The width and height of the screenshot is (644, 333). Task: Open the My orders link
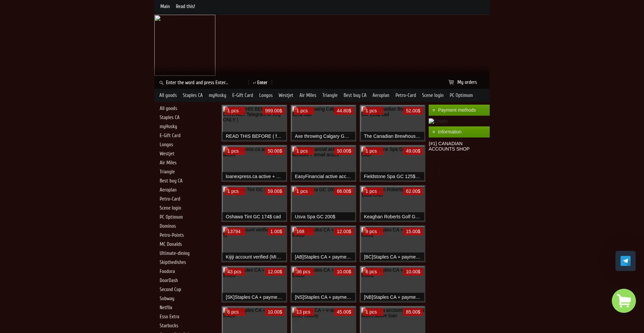(467, 82)
